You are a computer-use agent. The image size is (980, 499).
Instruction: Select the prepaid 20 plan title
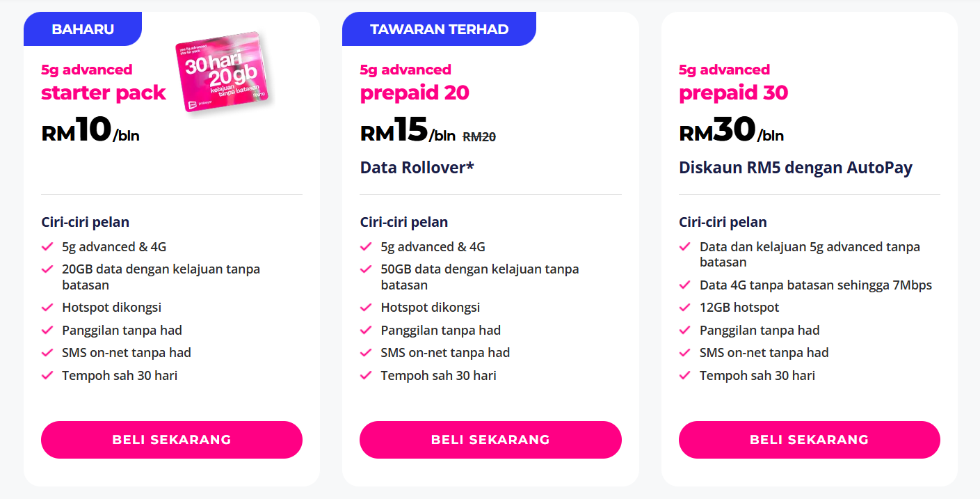pyautogui.click(x=415, y=93)
